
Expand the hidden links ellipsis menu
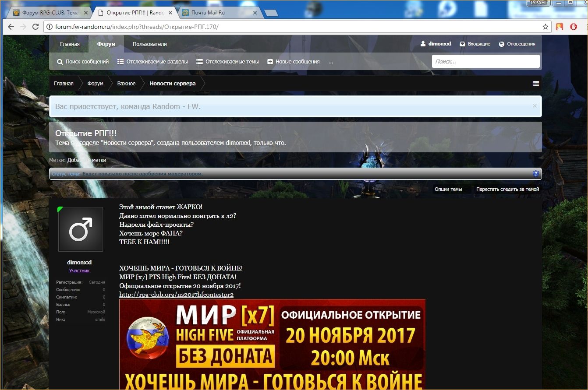331,62
